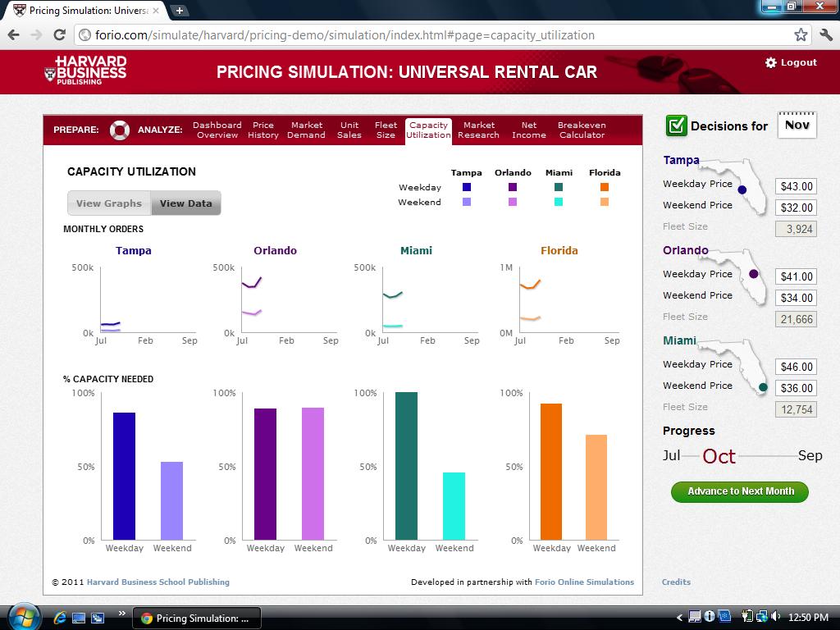The height and width of the screenshot is (630, 840).
Task: Open the Windows Start orb
Action: click(x=24, y=617)
